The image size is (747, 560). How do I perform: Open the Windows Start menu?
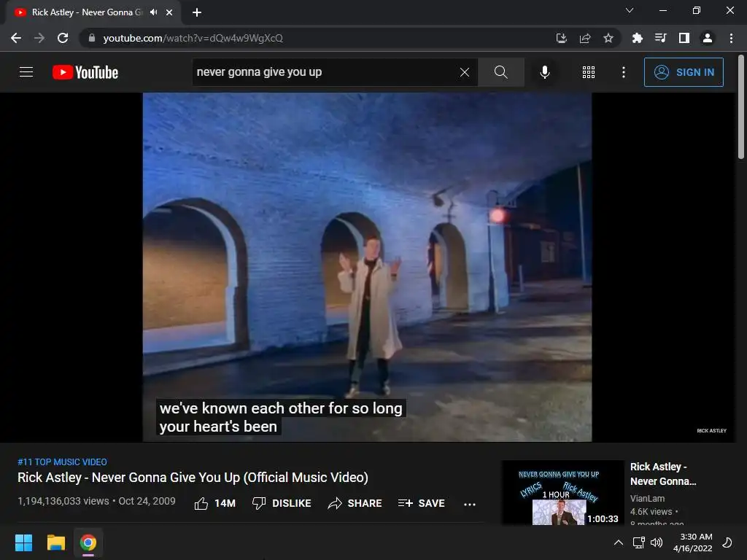point(23,542)
